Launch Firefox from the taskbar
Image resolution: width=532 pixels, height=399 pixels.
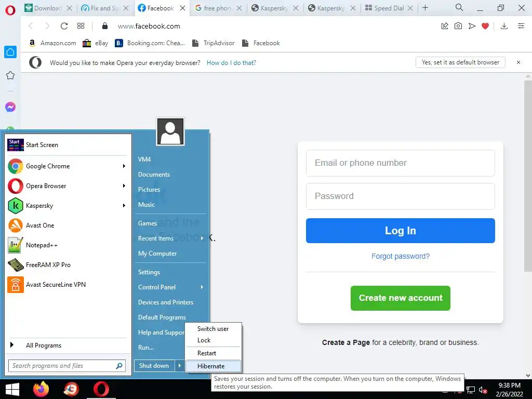pos(41,389)
